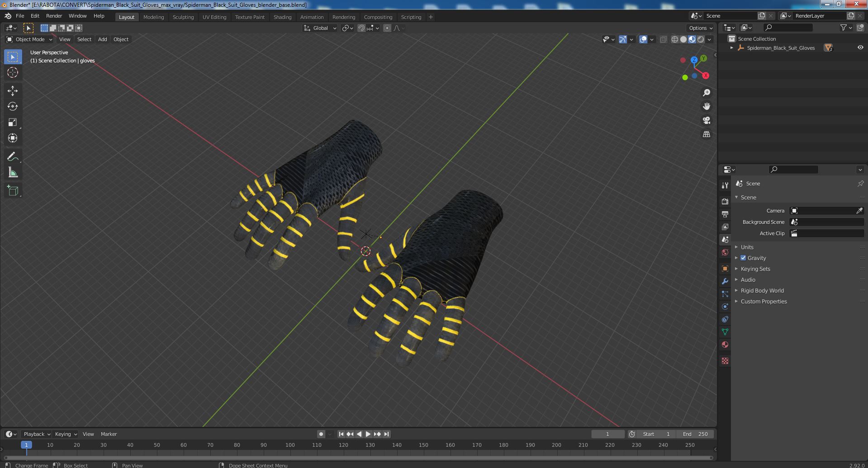This screenshot has width=868, height=468.
Task: Activate the Move tool
Action: pyautogui.click(x=13, y=91)
